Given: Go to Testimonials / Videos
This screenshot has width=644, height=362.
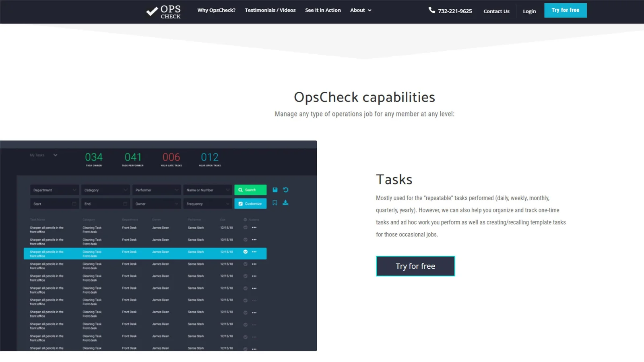Looking at the screenshot, I should point(270,10).
